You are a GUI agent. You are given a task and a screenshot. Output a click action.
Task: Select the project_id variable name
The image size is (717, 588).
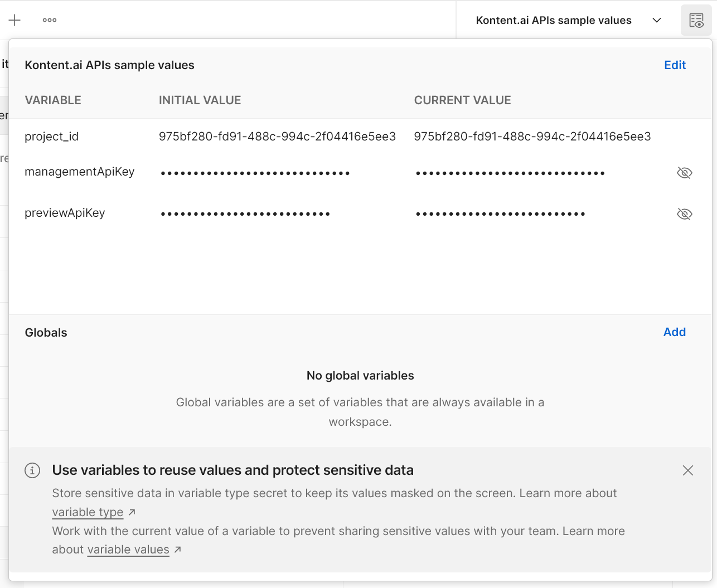(x=51, y=136)
